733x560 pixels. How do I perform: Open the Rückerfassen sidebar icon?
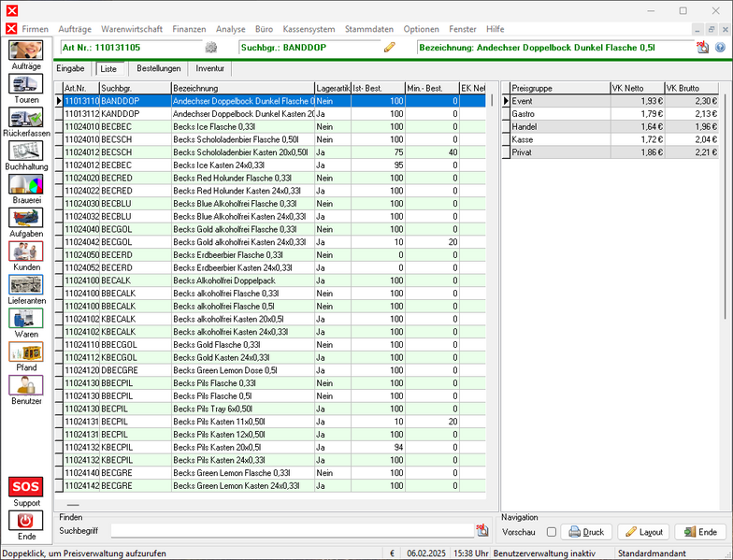click(26, 118)
